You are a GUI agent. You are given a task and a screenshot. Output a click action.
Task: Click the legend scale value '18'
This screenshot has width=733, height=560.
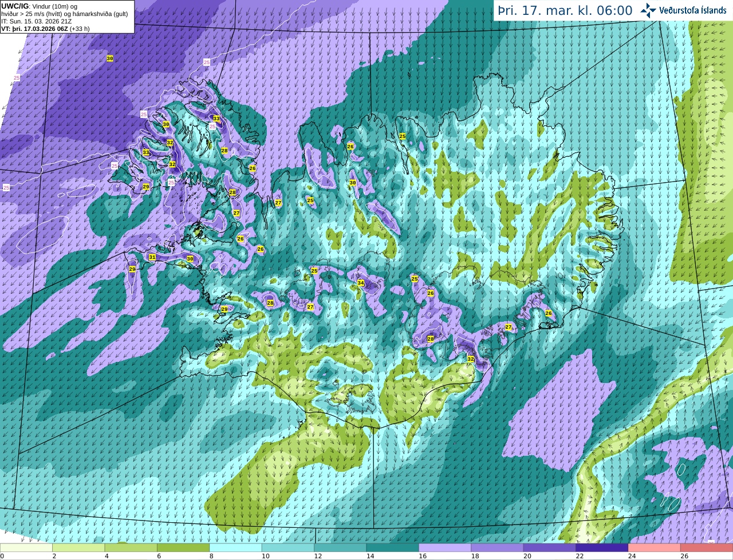pyautogui.click(x=475, y=556)
